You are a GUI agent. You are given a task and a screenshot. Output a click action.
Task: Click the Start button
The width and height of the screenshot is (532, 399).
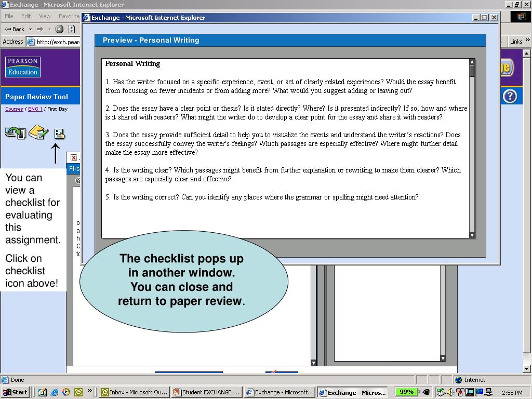(16, 392)
